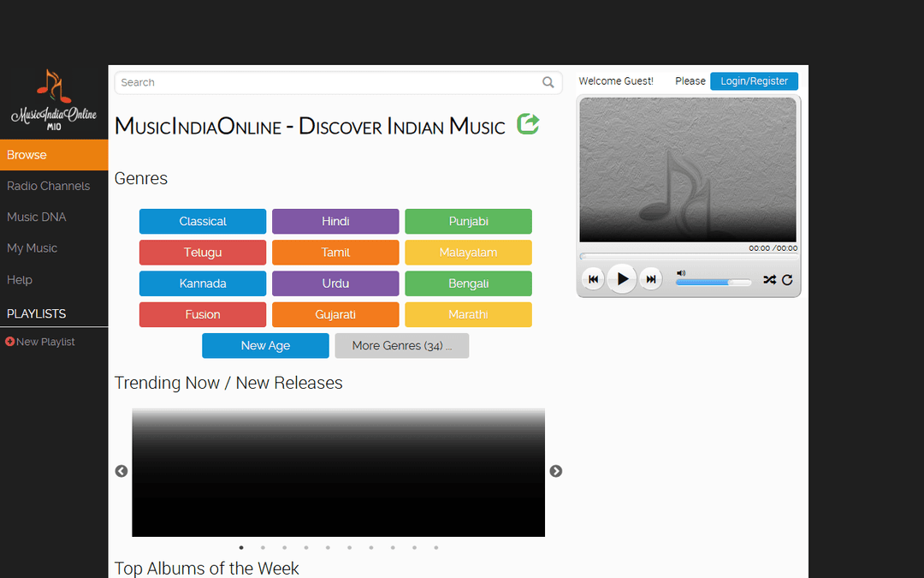Image resolution: width=924 pixels, height=578 pixels.
Task: Show next trending carousel slide
Action: (556, 471)
